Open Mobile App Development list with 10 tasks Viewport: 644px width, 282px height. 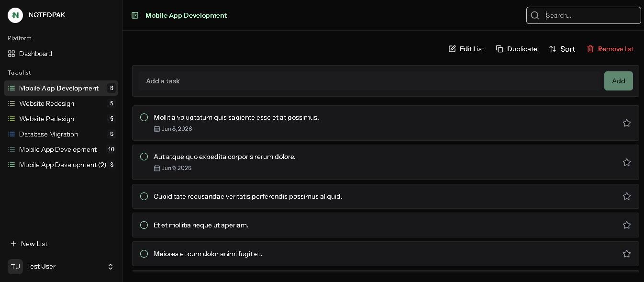pos(61,149)
